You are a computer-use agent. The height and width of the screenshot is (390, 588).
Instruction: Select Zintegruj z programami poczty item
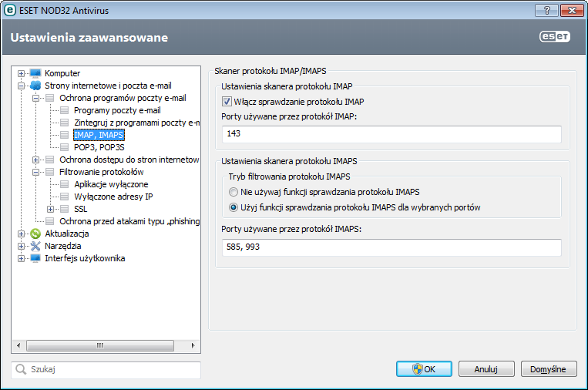pos(136,123)
